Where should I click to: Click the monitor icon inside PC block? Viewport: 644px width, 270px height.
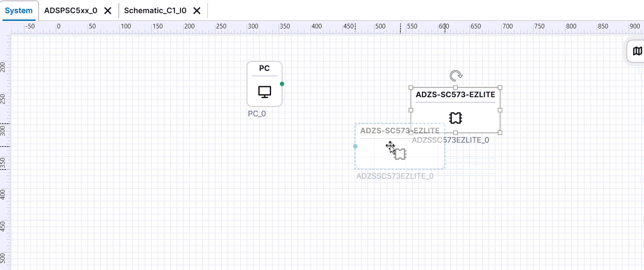265,92
